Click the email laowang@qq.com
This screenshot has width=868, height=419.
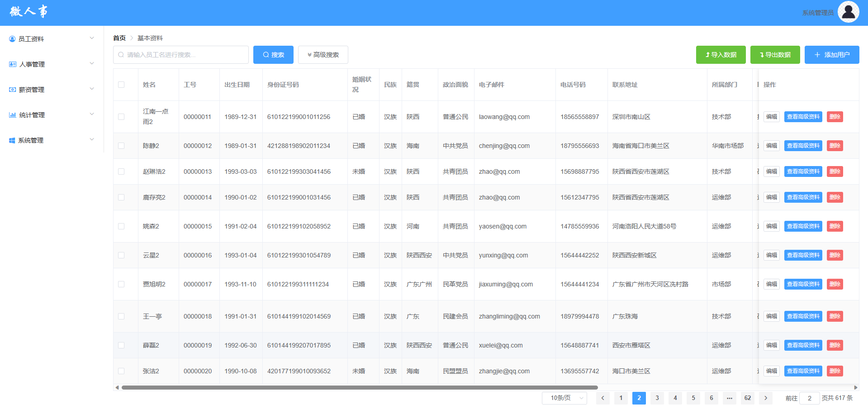504,117
